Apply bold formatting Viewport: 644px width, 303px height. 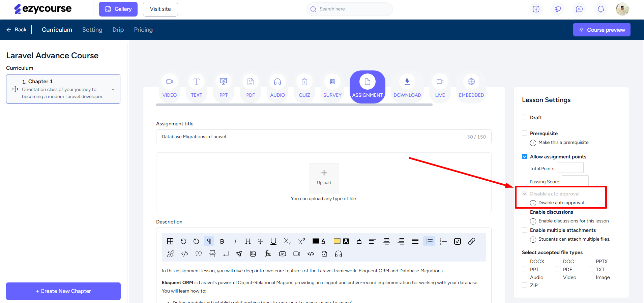(222, 241)
